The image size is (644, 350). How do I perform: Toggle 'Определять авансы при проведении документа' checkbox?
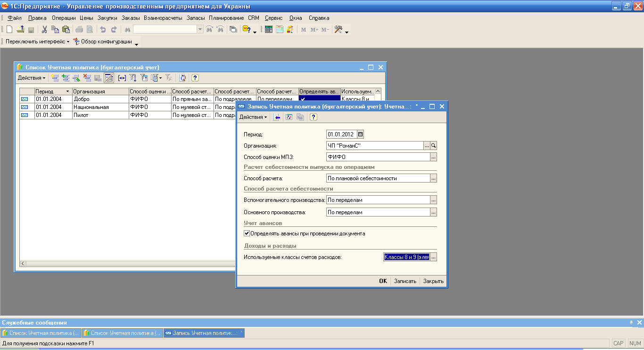(x=247, y=233)
